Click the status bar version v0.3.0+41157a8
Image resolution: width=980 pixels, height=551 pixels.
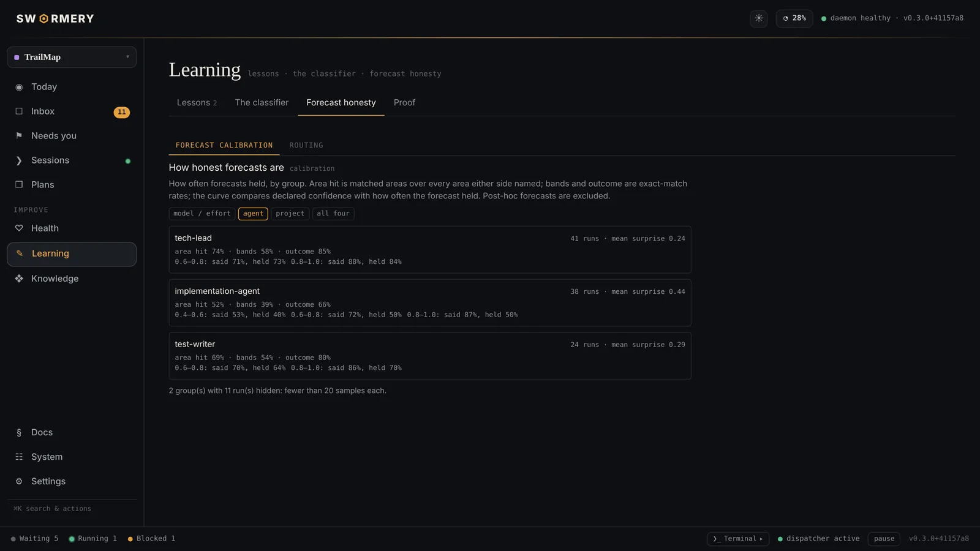939,539
